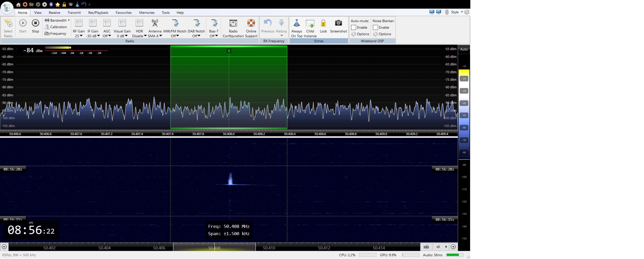Click the -40 level on color scale slider
Viewport: 644px width, 259px height.
tap(464, 103)
